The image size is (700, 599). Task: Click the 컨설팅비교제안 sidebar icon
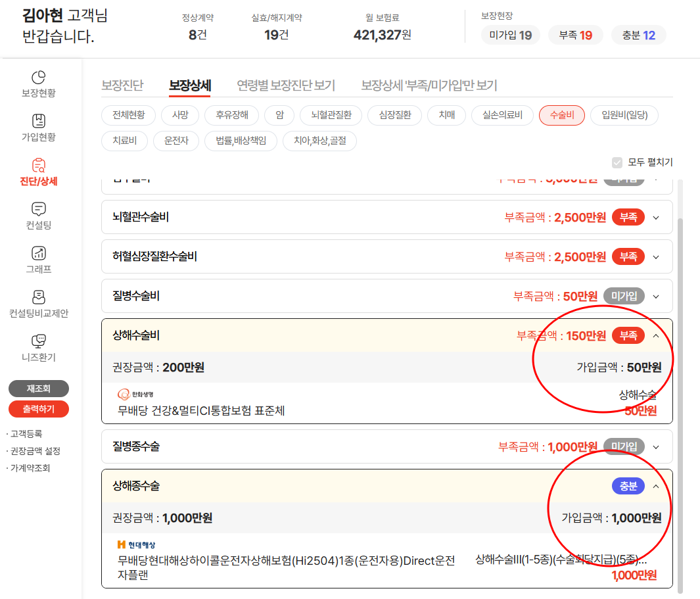[38, 298]
